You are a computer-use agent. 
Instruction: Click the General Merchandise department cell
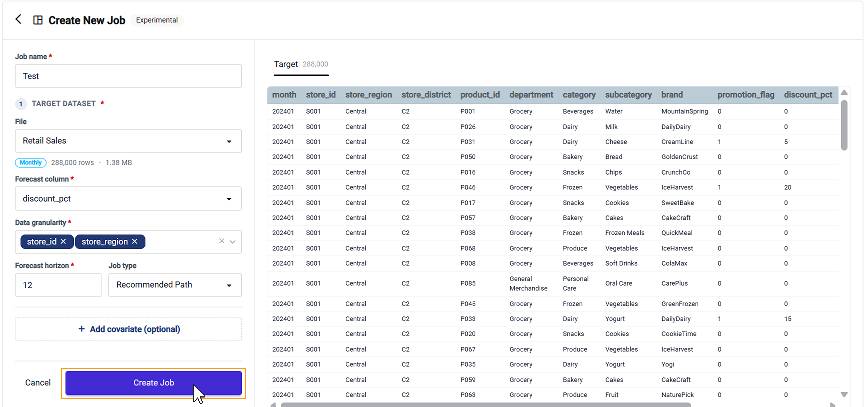(x=528, y=284)
